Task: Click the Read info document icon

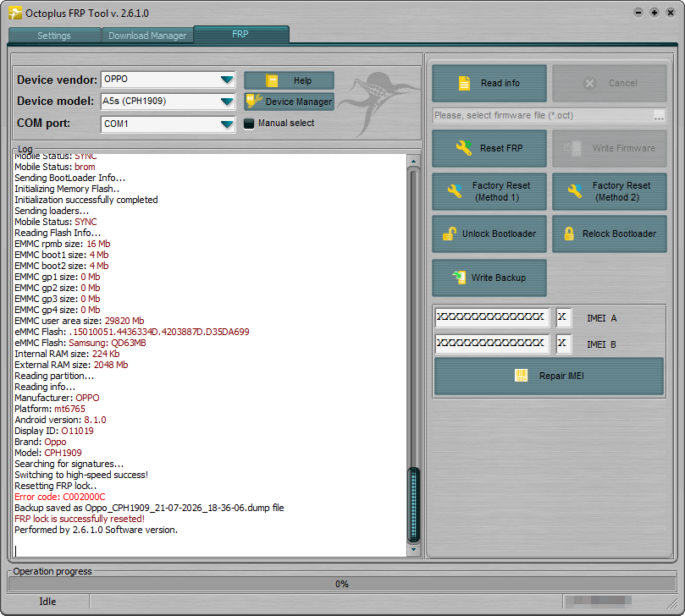Action: (x=464, y=83)
